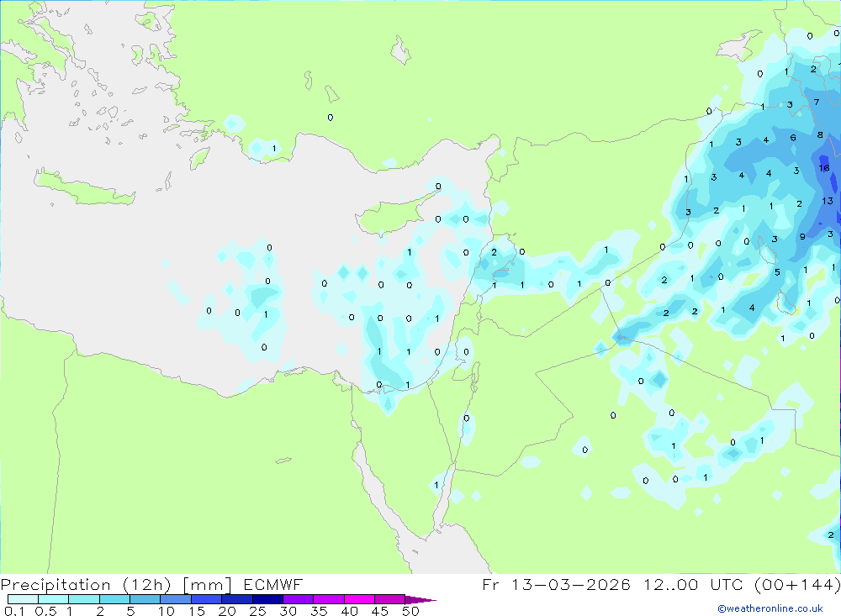Click the 40–45 mm magenta legend box
This screenshot has width=841, height=616.
[359, 599]
